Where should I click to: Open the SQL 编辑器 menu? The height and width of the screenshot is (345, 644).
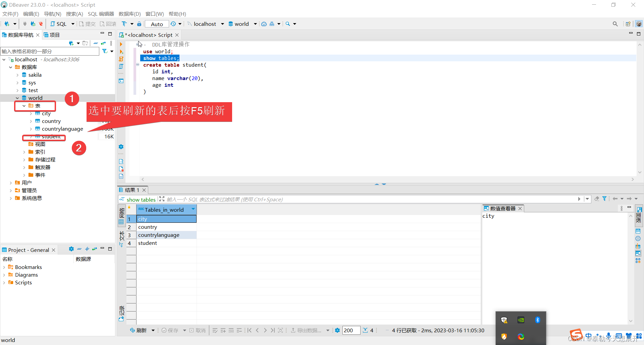[101, 14]
